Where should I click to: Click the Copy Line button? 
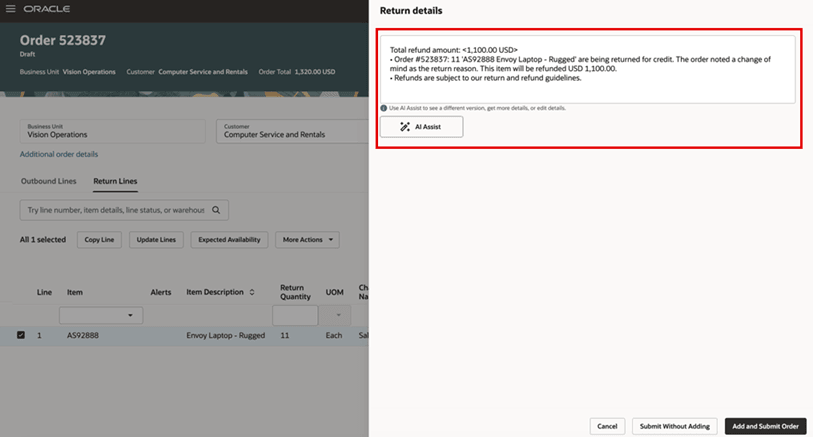[x=99, y=239]
